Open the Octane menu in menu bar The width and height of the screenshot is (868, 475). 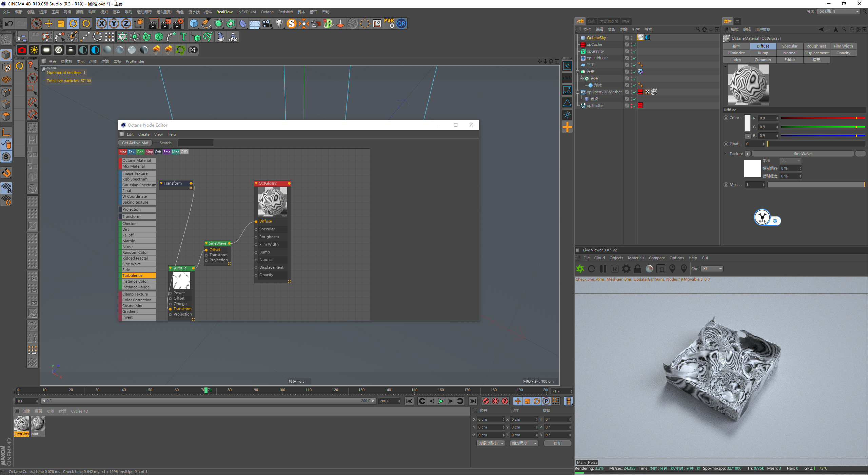tap(267, 12)
